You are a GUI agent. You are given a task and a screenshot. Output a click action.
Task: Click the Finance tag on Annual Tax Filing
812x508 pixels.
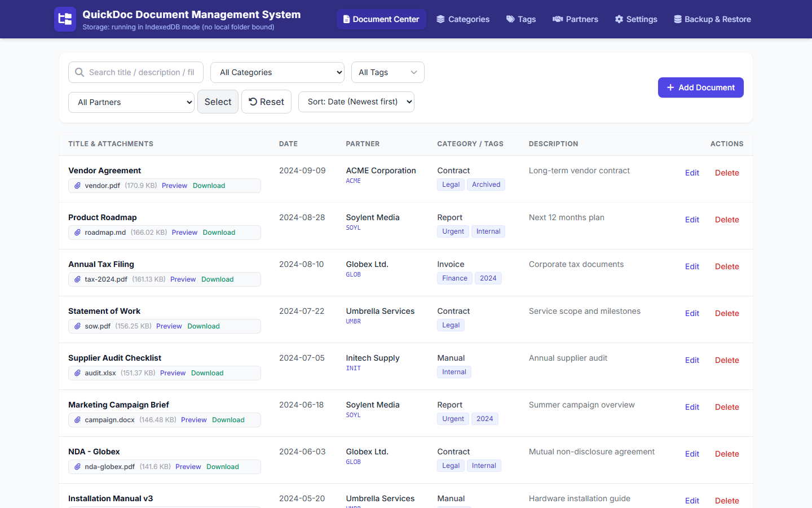pyautogui.click(x=454, y=278)
